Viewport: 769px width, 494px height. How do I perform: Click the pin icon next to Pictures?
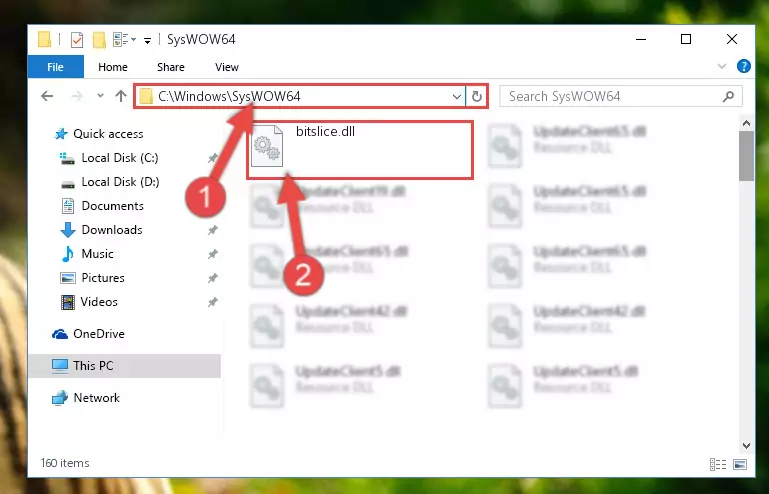(212, 278)
